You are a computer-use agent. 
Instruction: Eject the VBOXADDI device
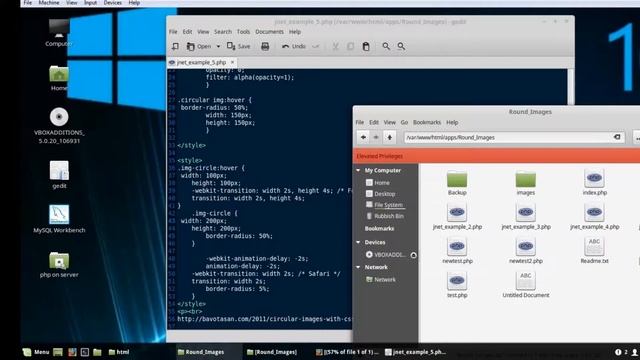tap(413, 255)
